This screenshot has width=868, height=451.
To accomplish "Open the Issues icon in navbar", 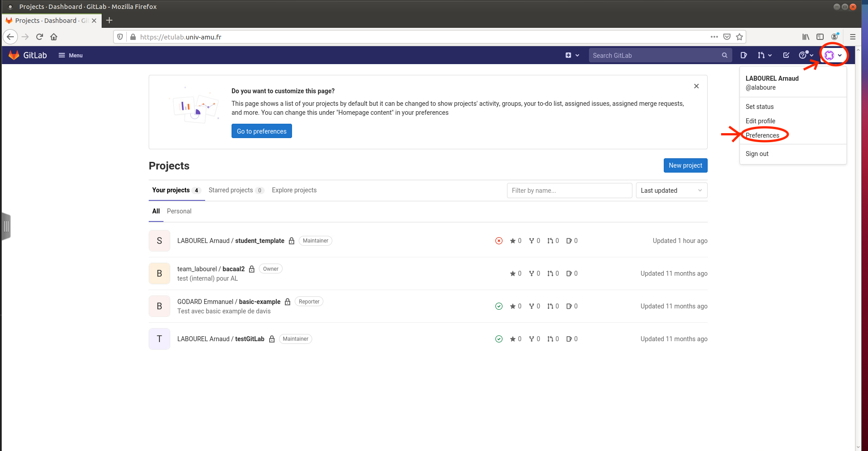I will pyautogui.click(x=743, y=55).
